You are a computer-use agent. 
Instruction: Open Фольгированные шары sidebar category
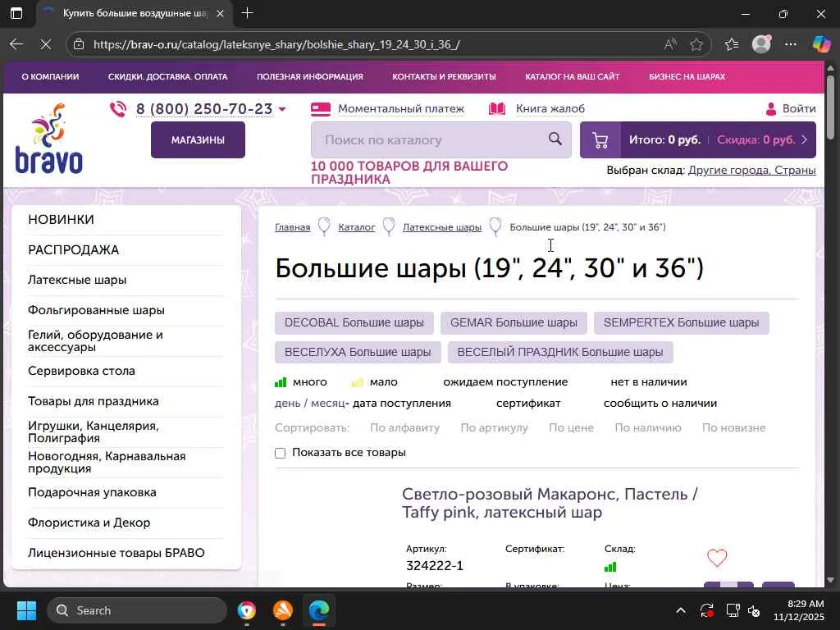[96, 310]
